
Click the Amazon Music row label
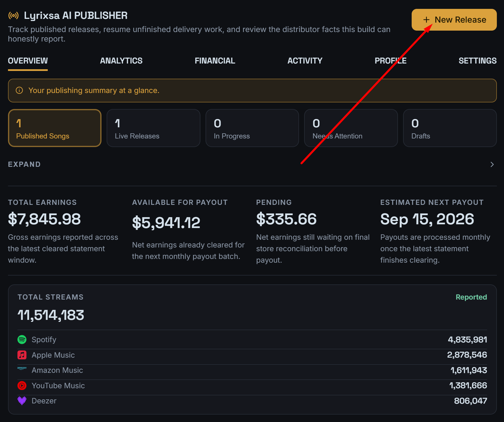(57, 370)
